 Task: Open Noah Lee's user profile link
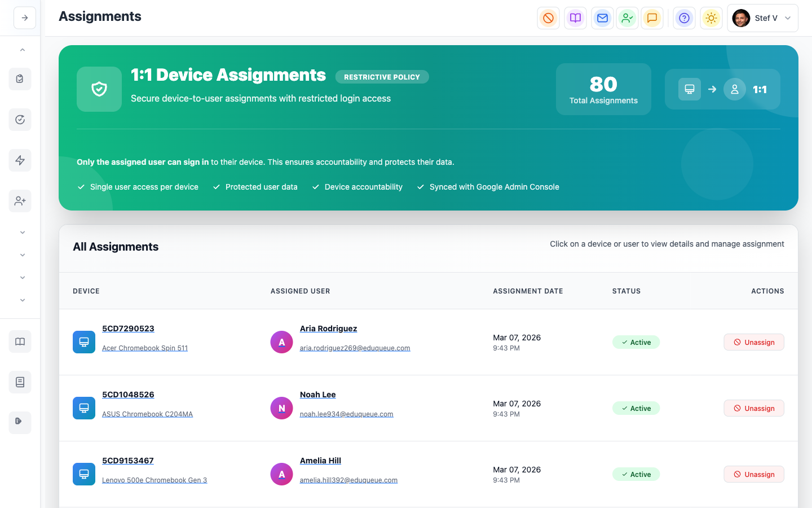point(317,395)
